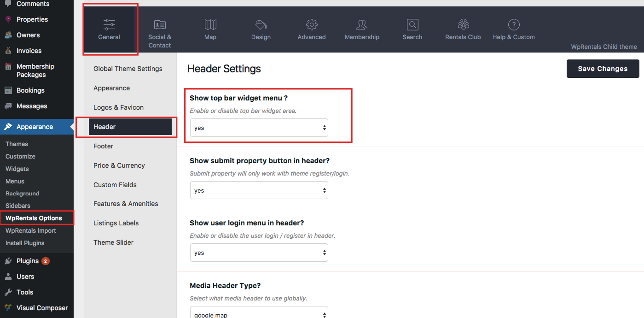Viewport: 644px width, 318px height.
Task: Click the Tools wrench icon
Action: tap(8, 292)
